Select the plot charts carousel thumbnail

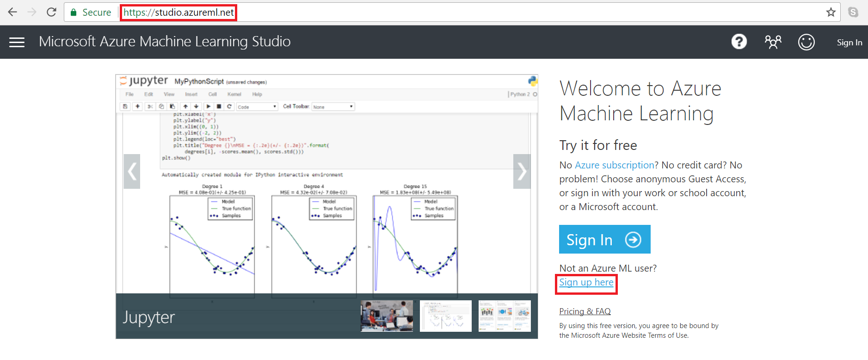coord(445,316)
